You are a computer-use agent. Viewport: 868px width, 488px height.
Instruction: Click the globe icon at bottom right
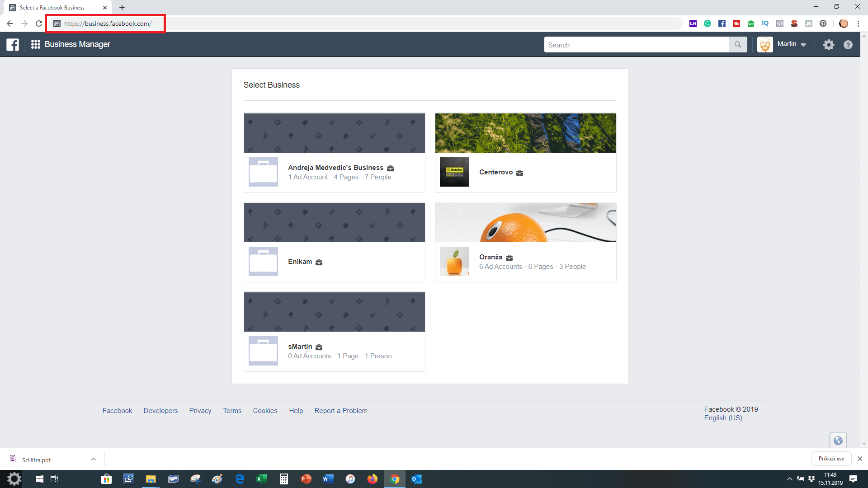pos(838,440)
